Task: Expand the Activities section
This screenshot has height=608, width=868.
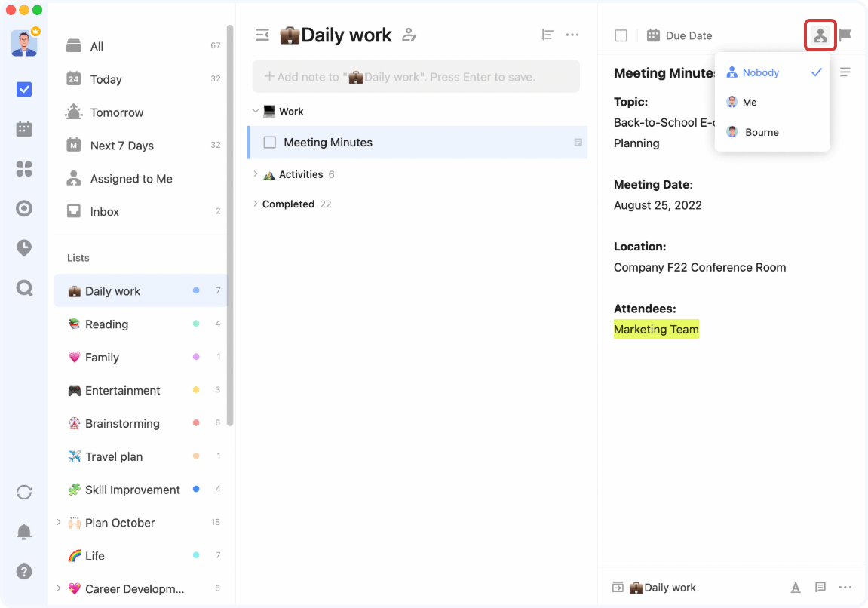Action: 256,174
